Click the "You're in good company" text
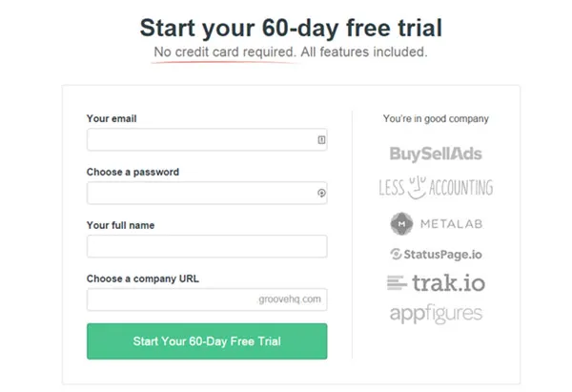The width and height of the screenshot is (572, 392). tap(436, 119)
